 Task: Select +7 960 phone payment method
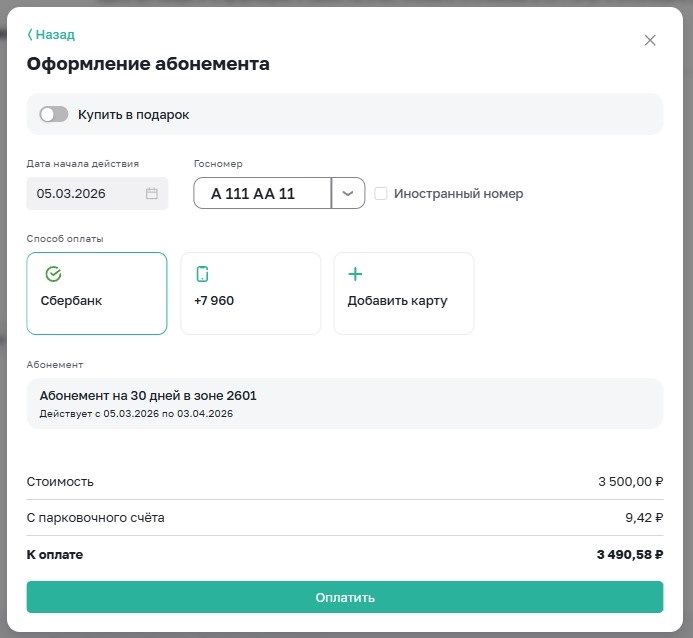(x=251, y=293)
